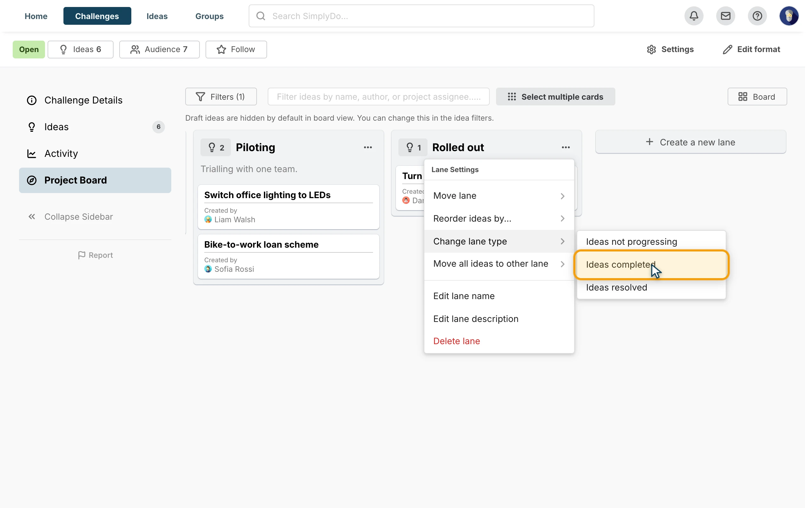Follow this challenge via star button
This screenshot has height=508, width=812.
[x=236, y=50]
